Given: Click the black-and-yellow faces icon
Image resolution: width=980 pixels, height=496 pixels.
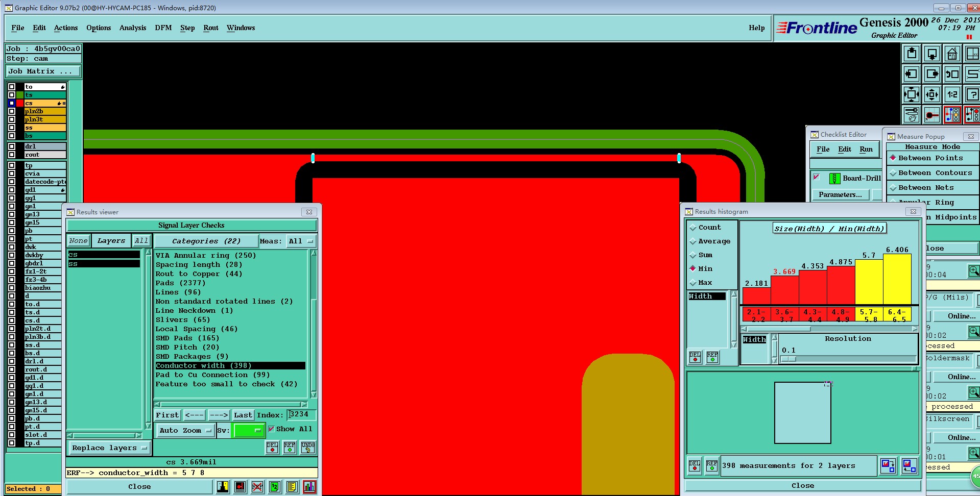Looking at the screenshot, I should click(x=223, y=487).
